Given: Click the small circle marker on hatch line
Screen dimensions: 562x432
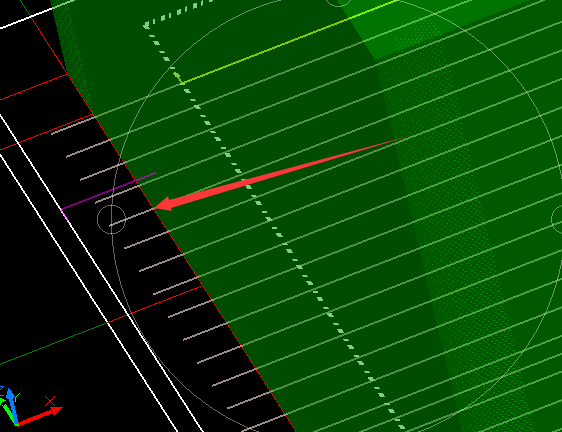Looking at the screenshot, I should 111,219.
